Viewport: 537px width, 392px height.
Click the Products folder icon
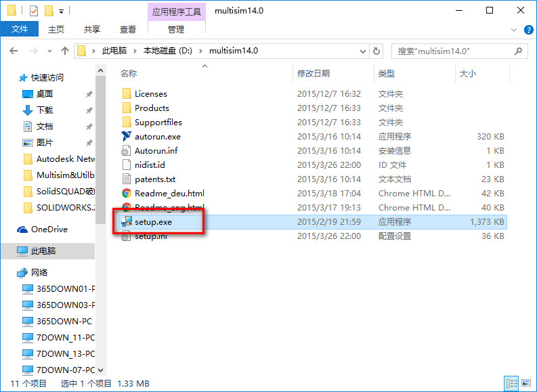(x=127, y=108)
